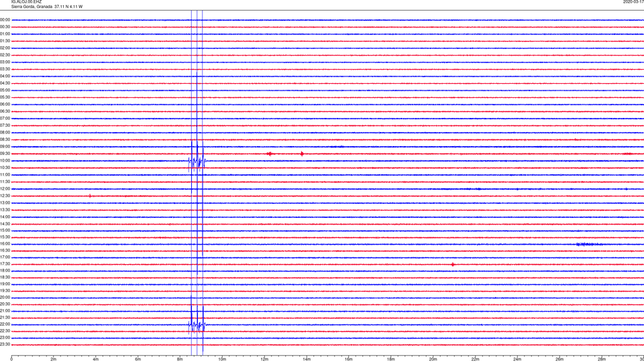Click the 'Sierra Gorda, Granada 37.11 N 4.11 W' label
The height and width of the screenshot is (362, 644).
(47, 7)
